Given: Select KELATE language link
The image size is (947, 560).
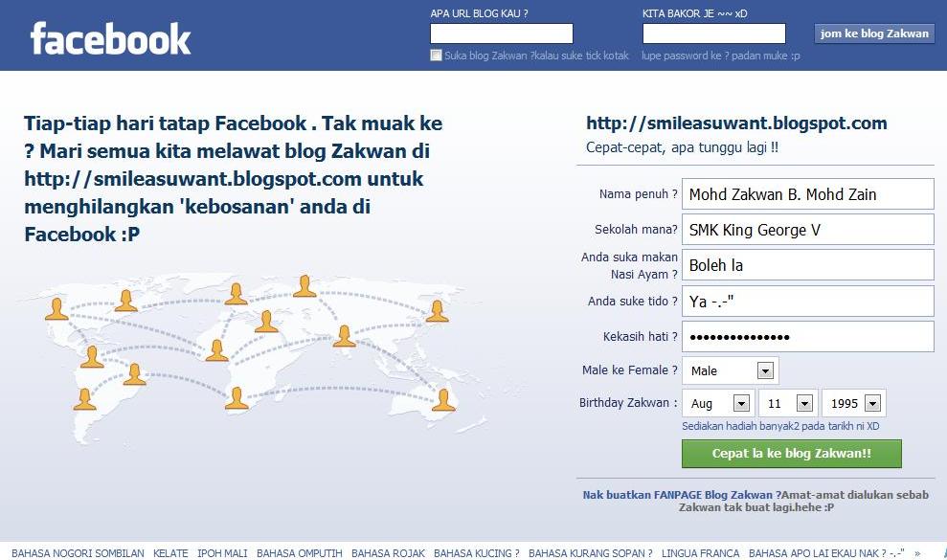Looking at the screenshot, I should 170,553.
